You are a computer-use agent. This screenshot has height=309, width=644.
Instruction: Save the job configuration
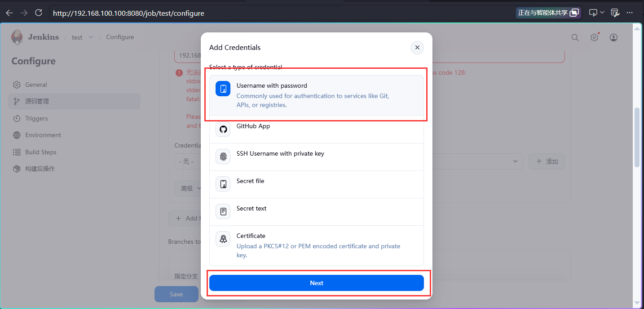click(176, 294)
